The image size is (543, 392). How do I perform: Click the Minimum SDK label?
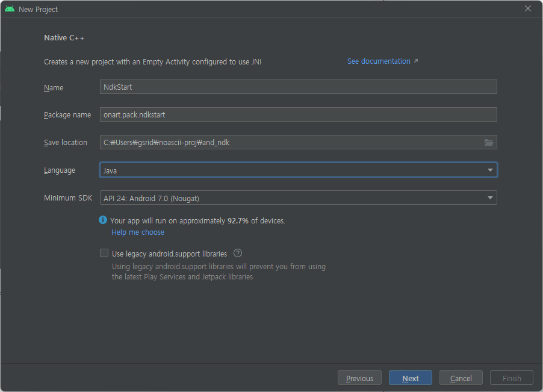(x=68, y=198)
